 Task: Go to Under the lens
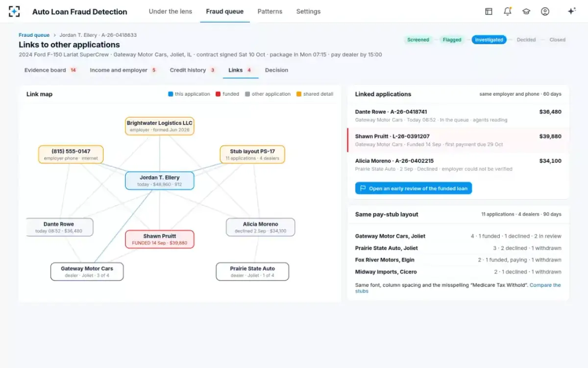pos(171,11)
